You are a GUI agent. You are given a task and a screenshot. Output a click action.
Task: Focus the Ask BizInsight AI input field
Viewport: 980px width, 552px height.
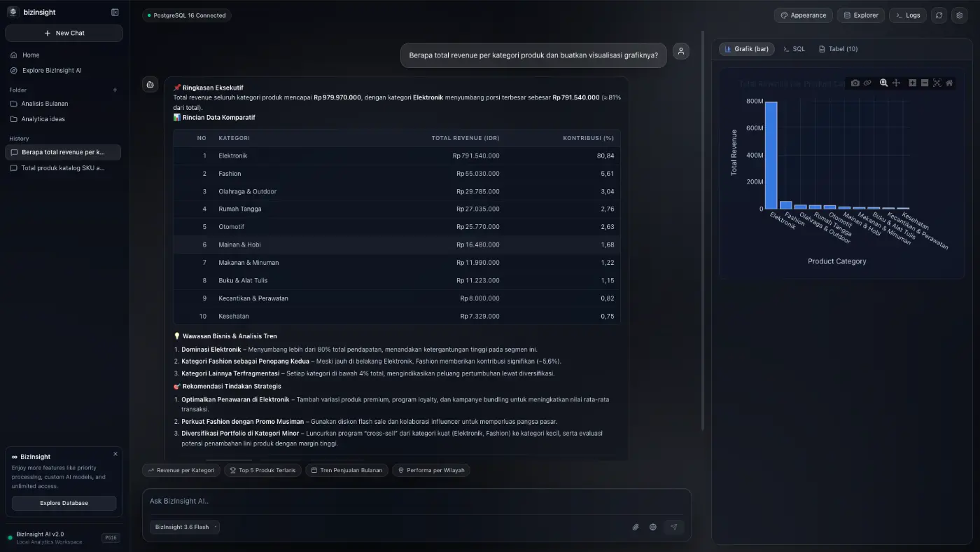pos(416,501)
